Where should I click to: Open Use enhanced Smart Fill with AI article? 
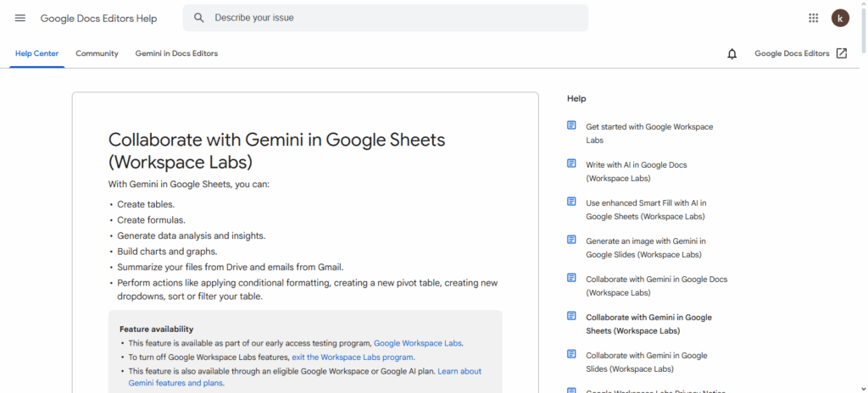tap(646, 210)
